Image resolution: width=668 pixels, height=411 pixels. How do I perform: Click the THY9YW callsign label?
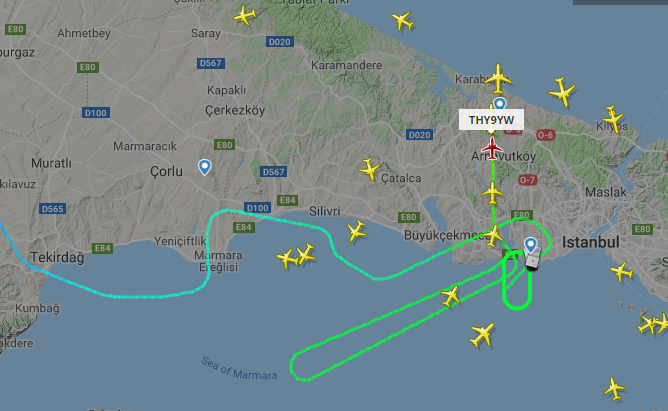(x=491, y=120)
